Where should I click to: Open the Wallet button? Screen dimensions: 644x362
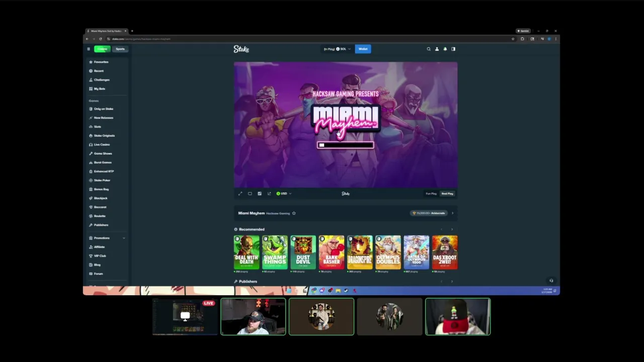pos(363,49)
